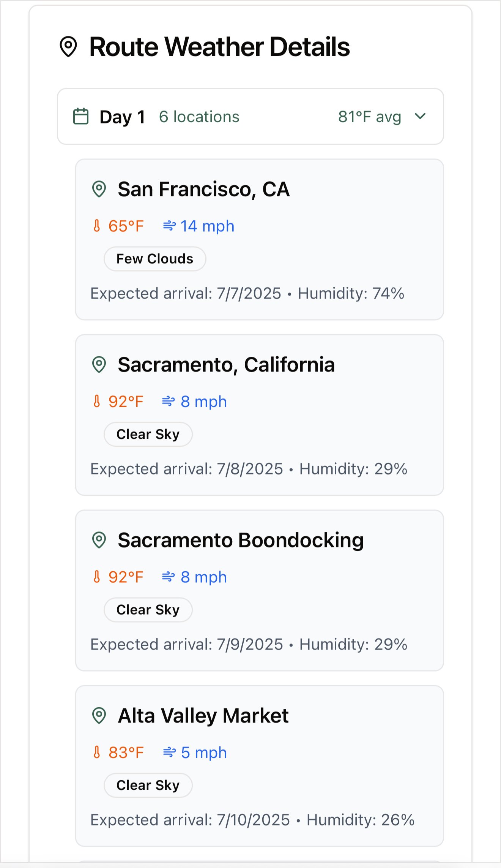Image resolution: width=501 pixels, height=868 pixels.
Task: Click the thermometer icon in Alta Valley Market card
Action: coord(97,752)
